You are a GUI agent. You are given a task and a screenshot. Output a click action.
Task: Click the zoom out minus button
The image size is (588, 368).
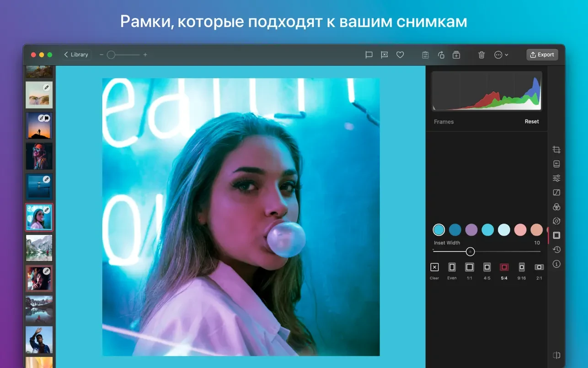click(102, 54)
